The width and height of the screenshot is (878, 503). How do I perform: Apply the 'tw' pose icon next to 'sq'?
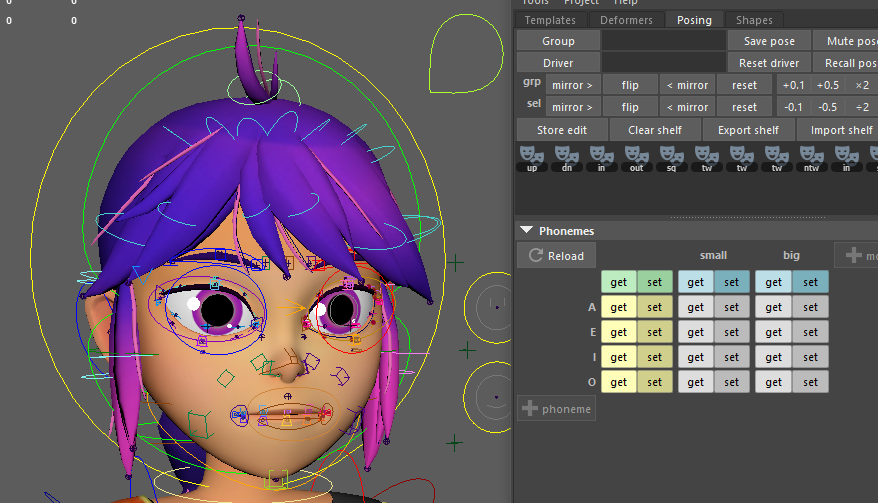(707, 159)
